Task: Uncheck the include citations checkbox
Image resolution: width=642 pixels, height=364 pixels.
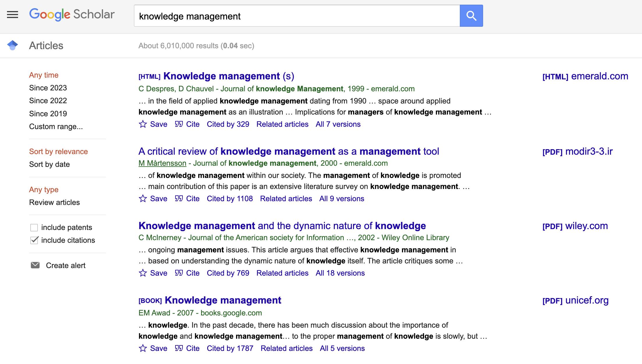Action: (x=34, y=240)
